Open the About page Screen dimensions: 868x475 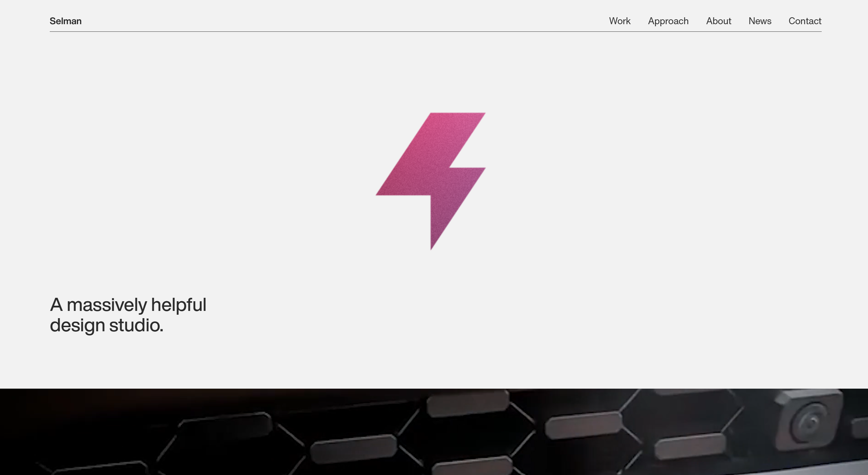(718, 21)
